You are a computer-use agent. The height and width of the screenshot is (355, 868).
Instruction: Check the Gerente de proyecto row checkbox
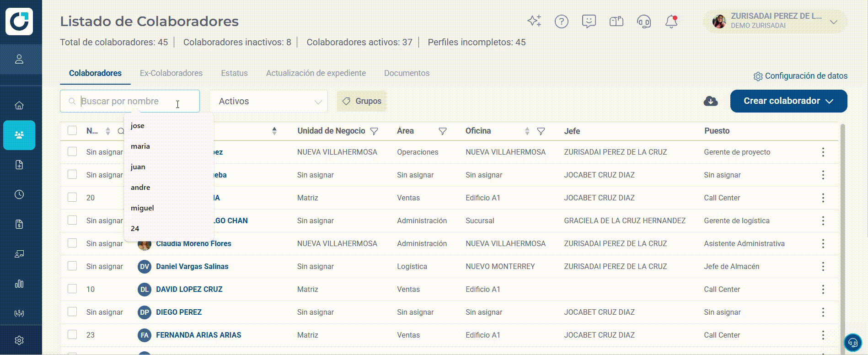(x=72, y=151)
